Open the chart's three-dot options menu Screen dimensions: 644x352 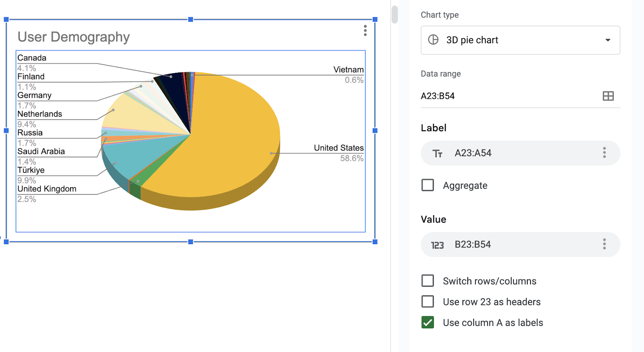point(365,31)
